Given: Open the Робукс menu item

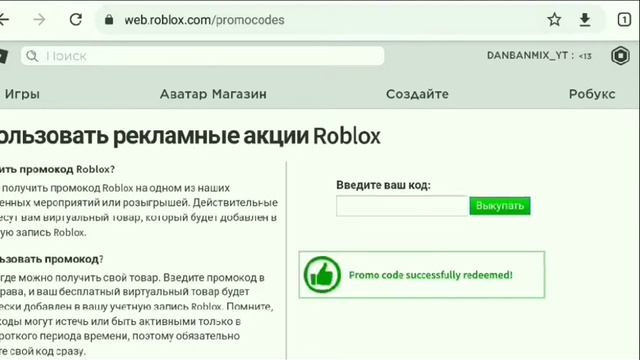Looking at the screenshot, I should (x=592, y=94).
